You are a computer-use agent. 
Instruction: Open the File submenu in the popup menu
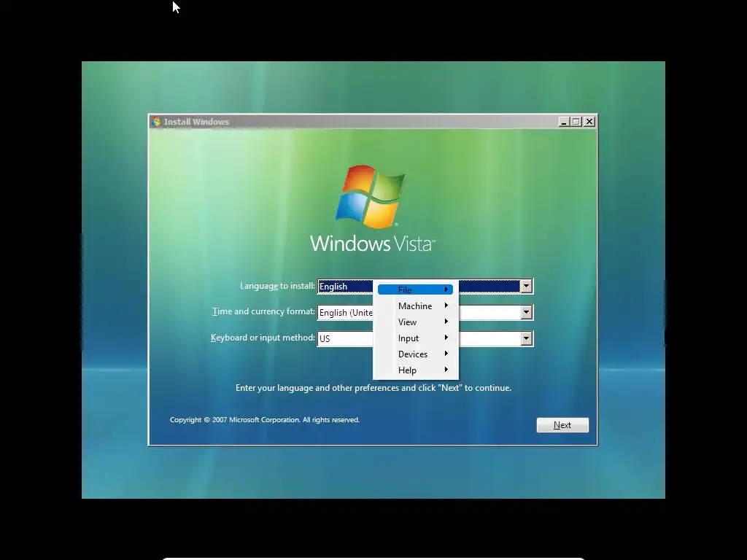415,289
